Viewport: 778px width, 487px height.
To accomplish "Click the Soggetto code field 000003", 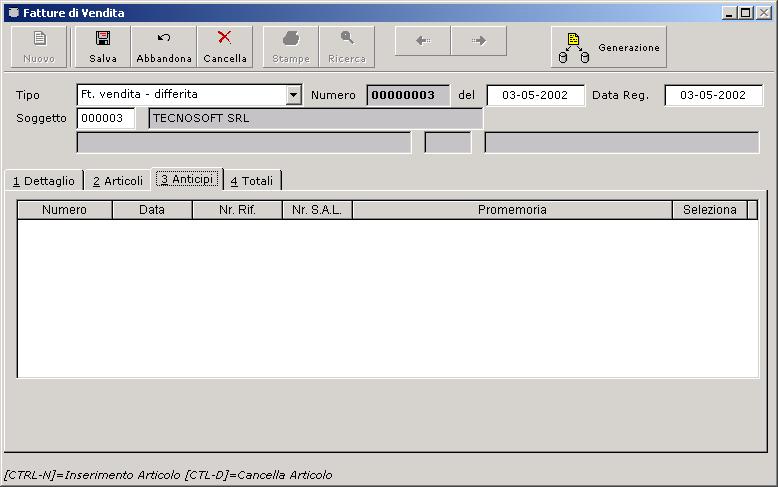I will point(106,118).
